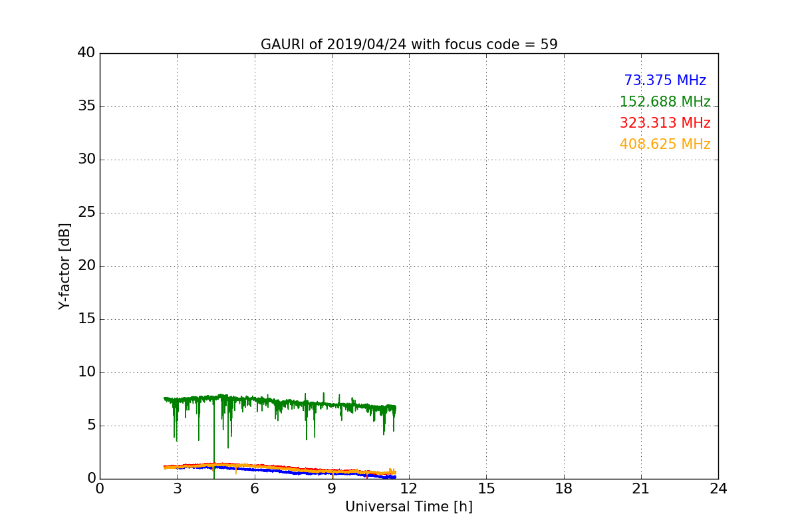Select the 73.375 MHz legend label
798x532 pixels.
[665, 80]
